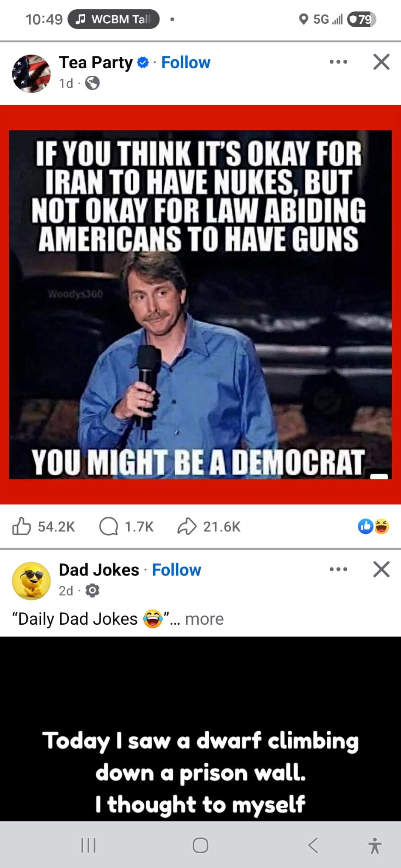Dismiss the Dad Jokes post with X
This screenshot has width=401, height=868.
[381, 569]
